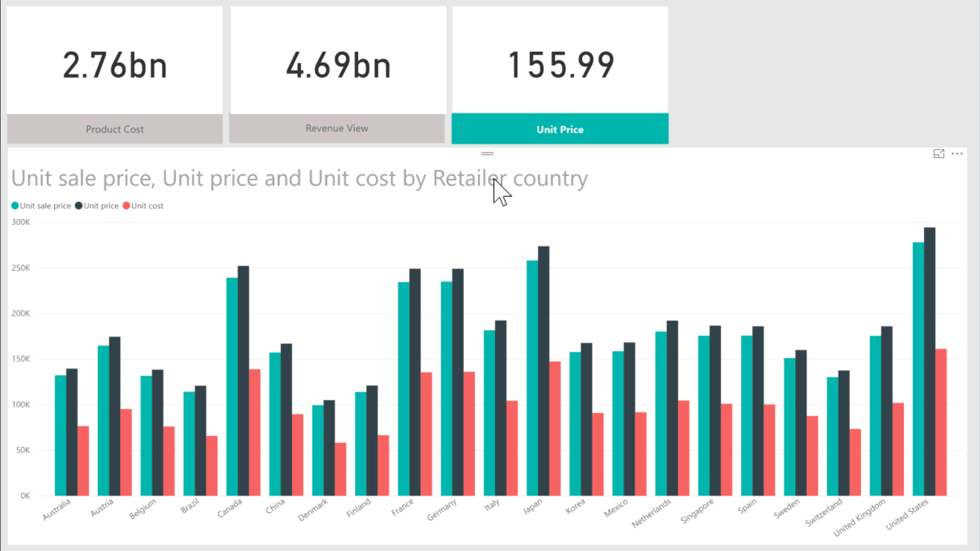Click the China axis label
The width and height of the screenshot is (980, 551).
click(x=275, y=506)
